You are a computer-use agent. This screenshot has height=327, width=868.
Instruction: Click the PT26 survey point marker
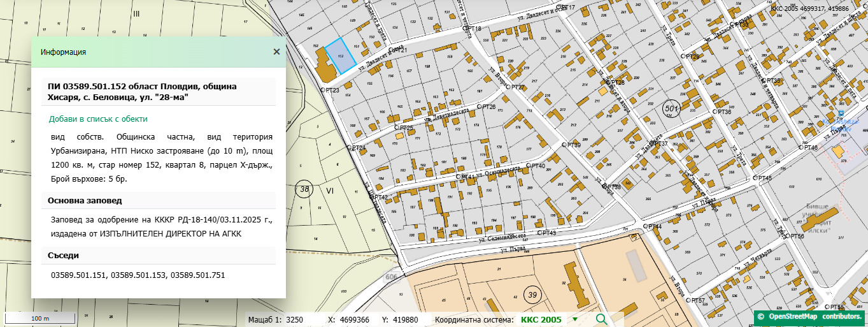pos(479,107)
